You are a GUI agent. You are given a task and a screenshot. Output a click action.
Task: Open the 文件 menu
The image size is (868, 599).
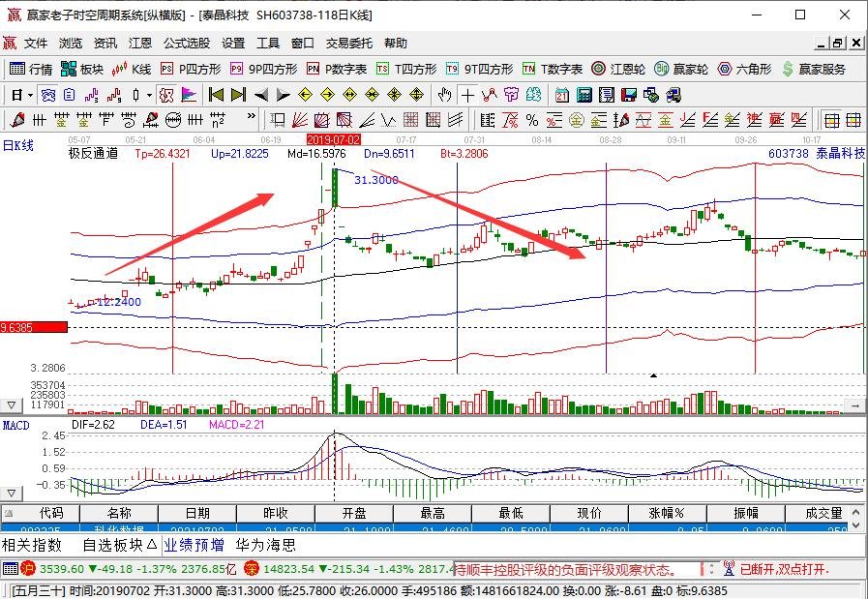(x=36, y=44)
